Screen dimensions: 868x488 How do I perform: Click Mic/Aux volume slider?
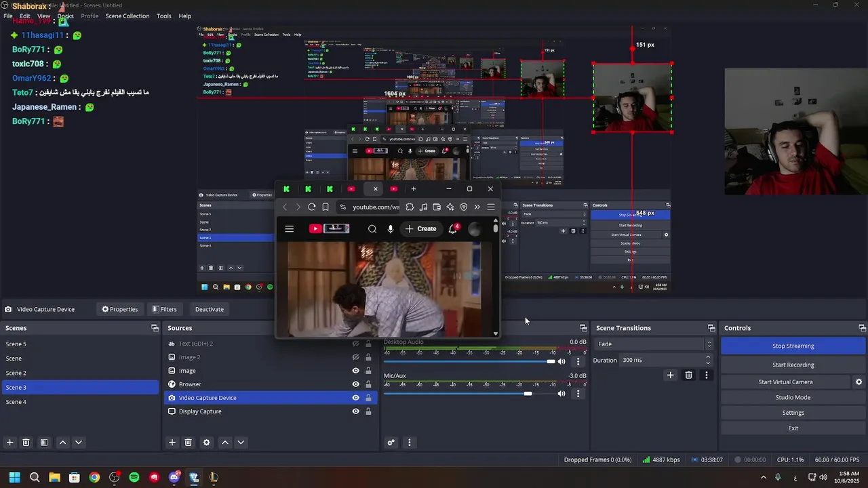tap(469, 393)
